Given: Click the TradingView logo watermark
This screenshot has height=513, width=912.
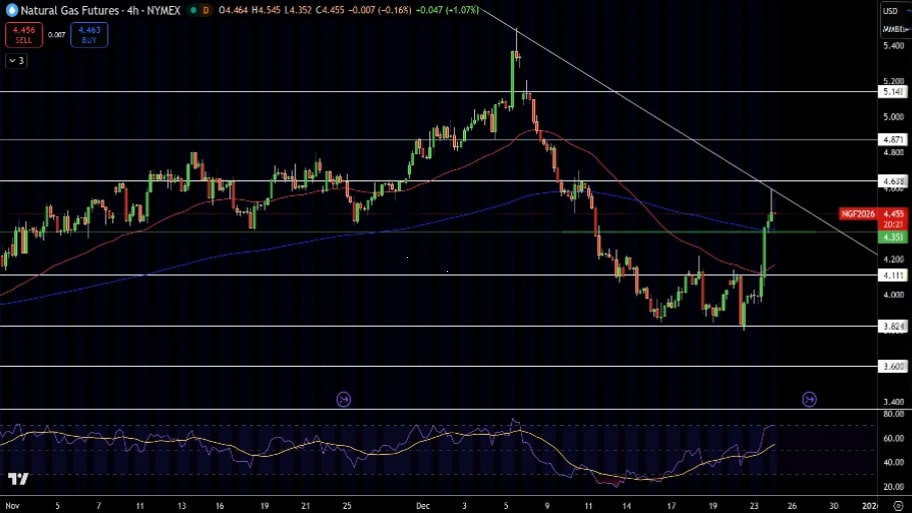Looking at the screenshot, I should click(x=17, y=479).
